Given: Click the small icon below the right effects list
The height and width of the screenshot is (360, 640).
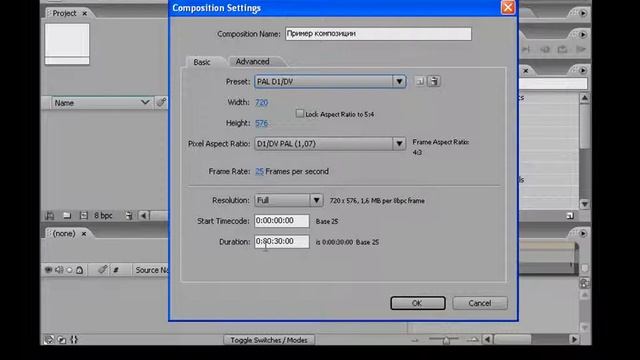Looking at the screenshot, I should pos(570,216).
